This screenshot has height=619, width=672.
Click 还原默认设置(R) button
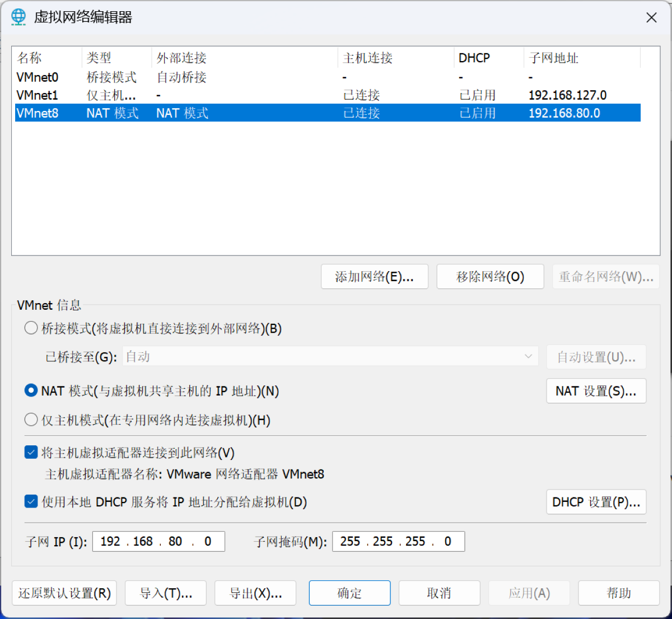tap(64, 593)
